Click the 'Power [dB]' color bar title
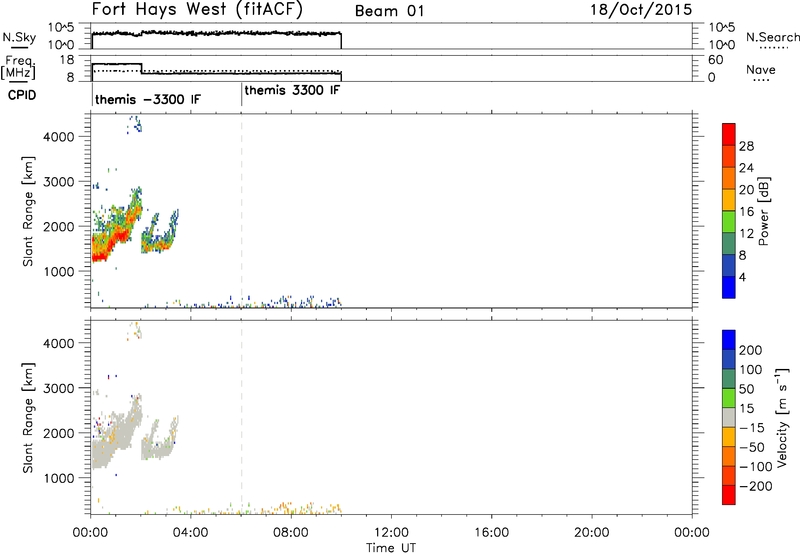 763,211
